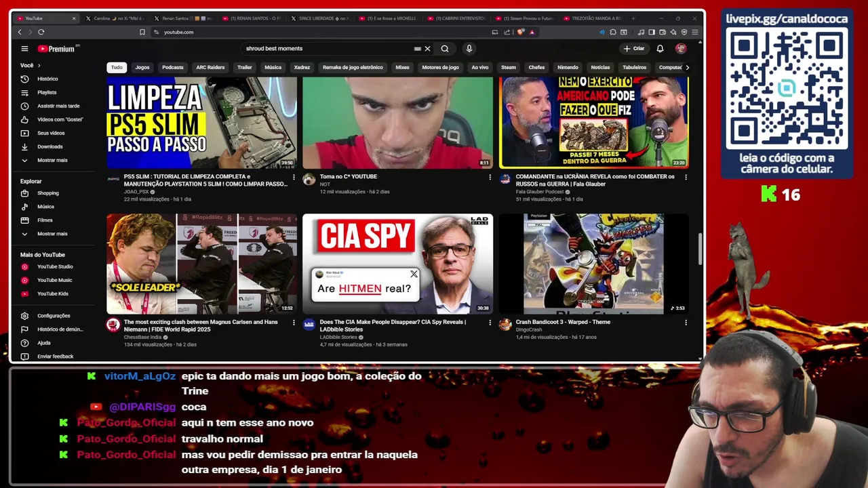
Task: Open YouTube Music link
Action: pyautogui.click(x=52, y=281)
